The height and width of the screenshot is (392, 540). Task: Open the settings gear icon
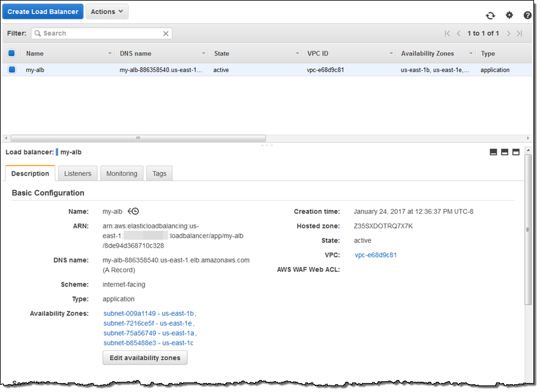[509, 16]
